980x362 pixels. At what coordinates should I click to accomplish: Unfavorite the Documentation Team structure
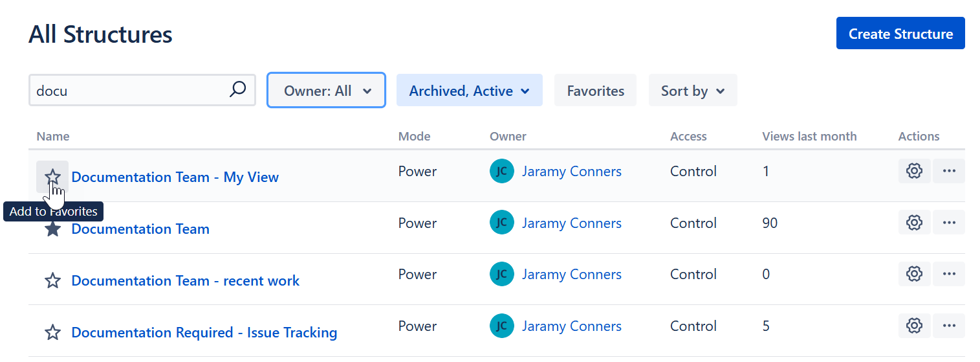tap(52, 229)
